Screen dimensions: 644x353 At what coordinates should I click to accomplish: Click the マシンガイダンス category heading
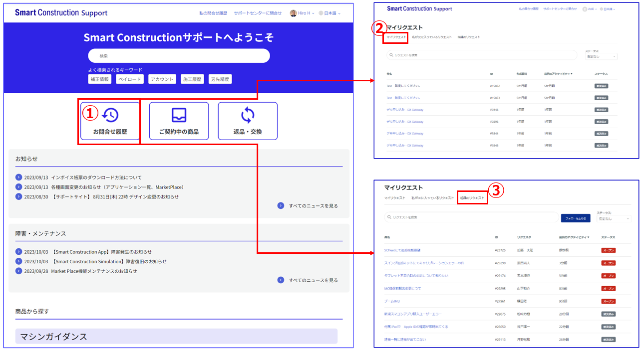(x=176, y=337)
